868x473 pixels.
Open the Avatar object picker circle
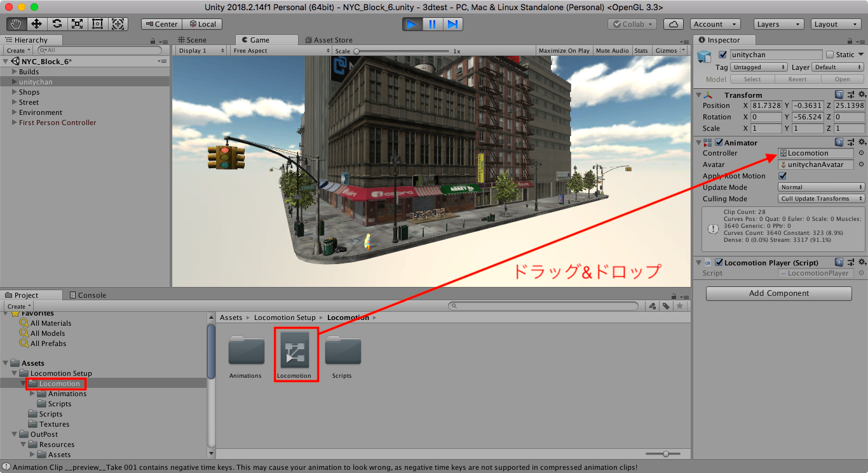(862, 164)
